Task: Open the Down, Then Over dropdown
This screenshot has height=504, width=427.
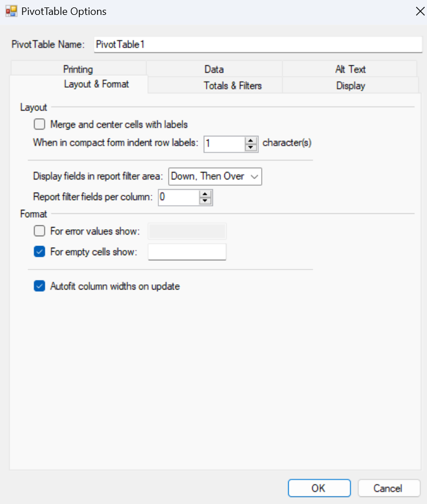Action: click(x=215, y=177)
